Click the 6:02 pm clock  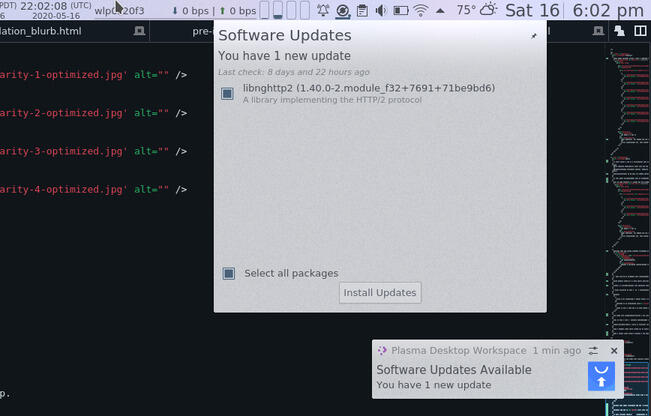click(608, 10)
